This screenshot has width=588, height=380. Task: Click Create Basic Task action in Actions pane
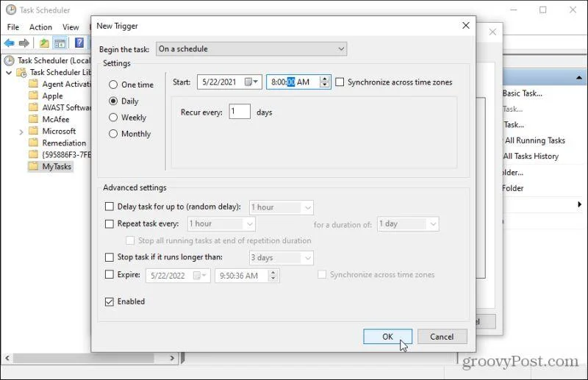coord(522,93)
